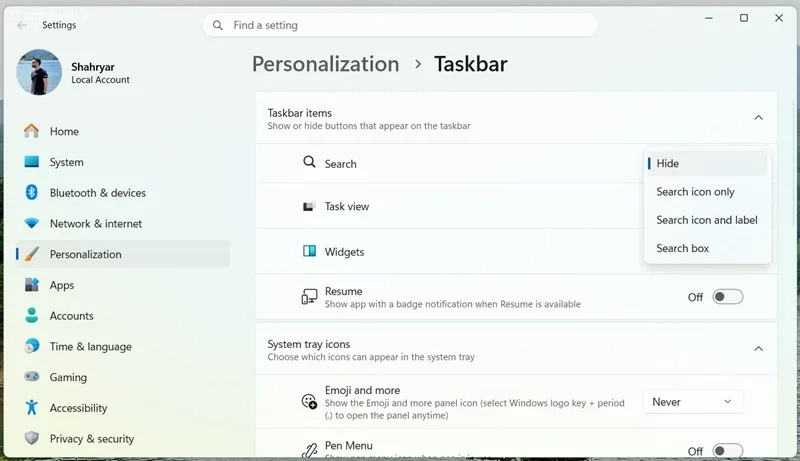Click the Search magnifier icon in Taskbar items
Image resolution: width=800 pixels, height=461 pixels.
pos(309,162)
